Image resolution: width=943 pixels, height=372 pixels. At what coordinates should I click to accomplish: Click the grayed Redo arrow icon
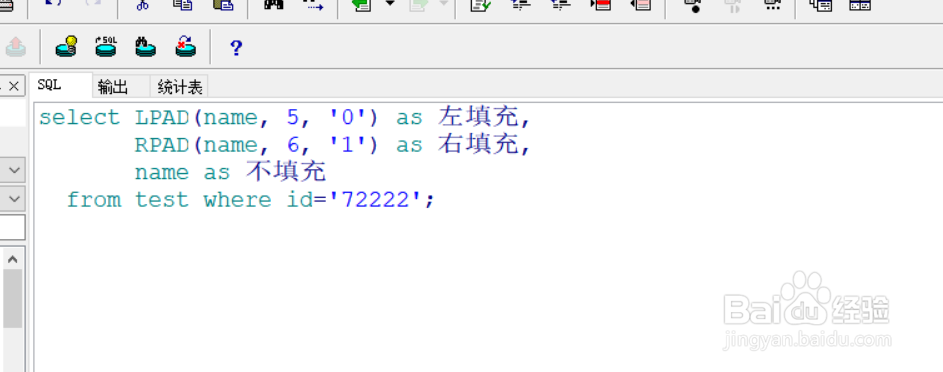click(x=93, y=4)
